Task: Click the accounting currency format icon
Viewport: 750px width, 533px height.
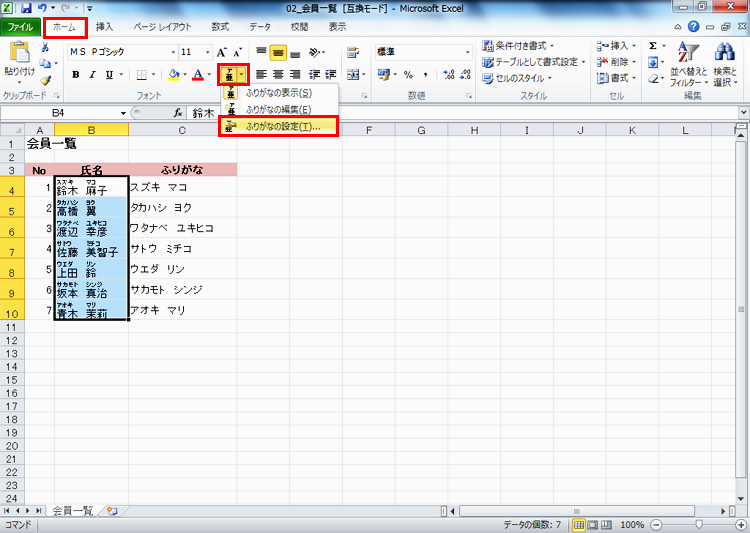Action: click(x=384, y=75)
